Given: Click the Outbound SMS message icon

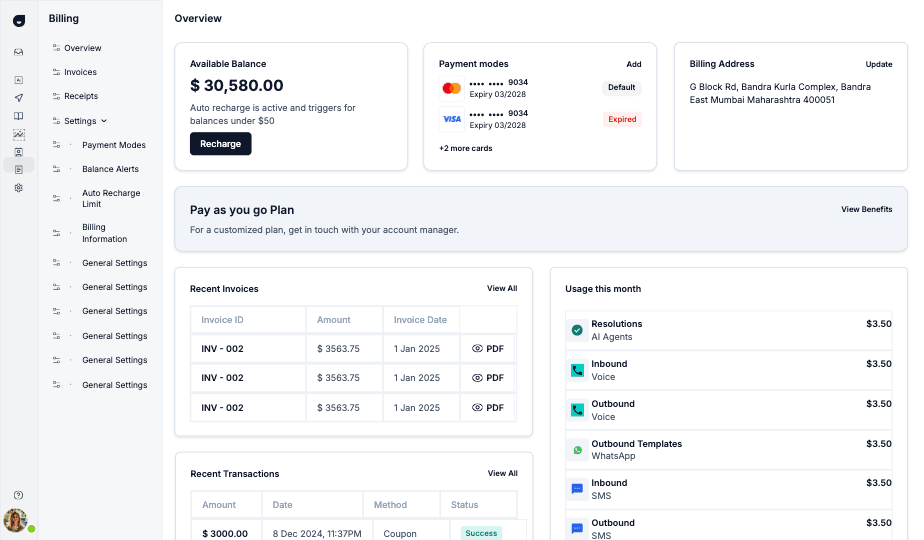Looking at the screenshot, I should (578, 529).
